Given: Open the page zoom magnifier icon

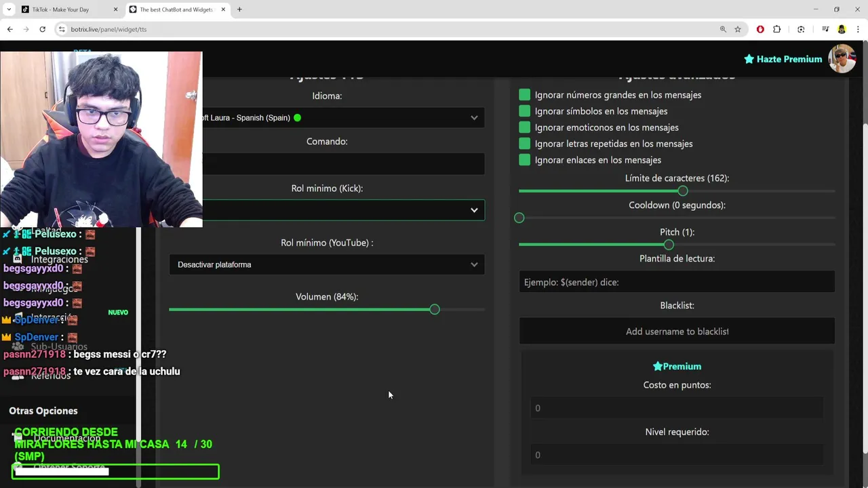Looking at the screenshot, I should (x=723, y=29).
